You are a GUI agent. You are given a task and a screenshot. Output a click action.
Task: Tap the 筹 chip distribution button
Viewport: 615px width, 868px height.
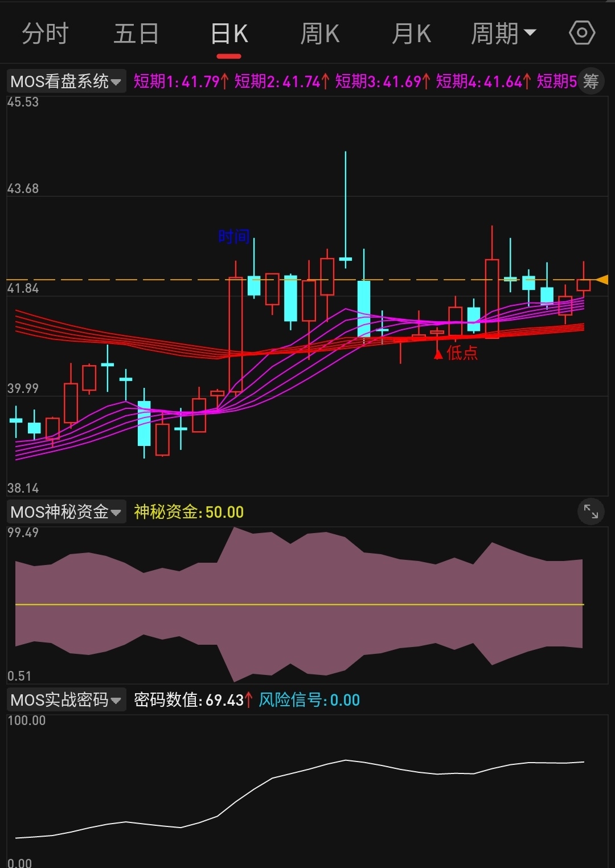tap(591, 81)
